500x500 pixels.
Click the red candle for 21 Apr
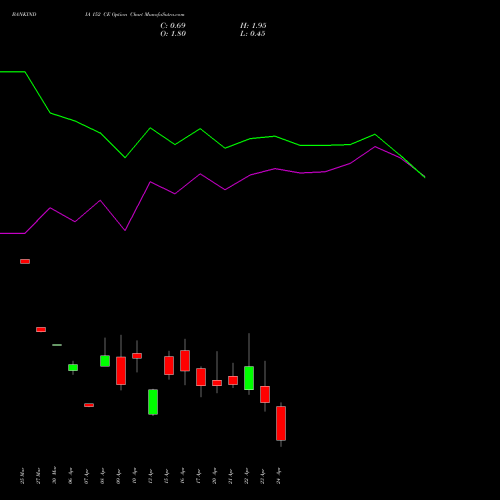233,380
